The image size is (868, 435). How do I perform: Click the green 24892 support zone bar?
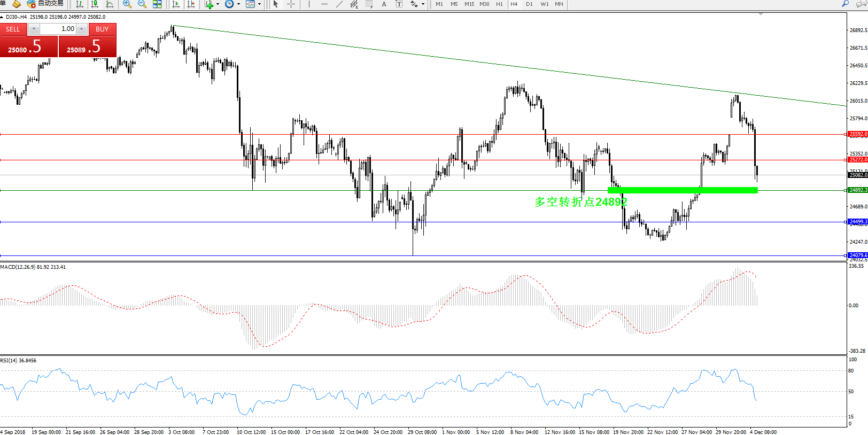coord(683,190)
